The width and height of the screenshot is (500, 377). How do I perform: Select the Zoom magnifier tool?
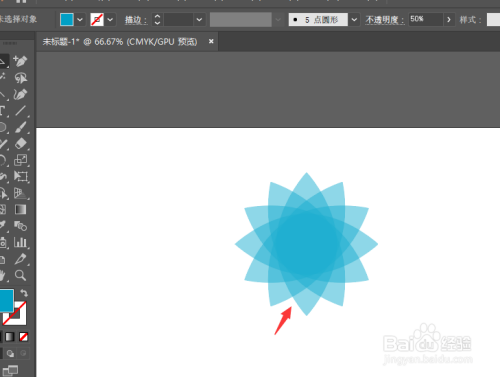pos(20,275)
